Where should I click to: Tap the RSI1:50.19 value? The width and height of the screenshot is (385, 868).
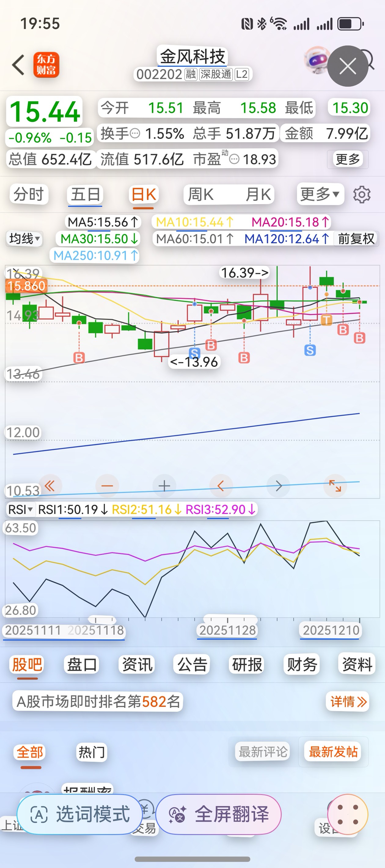73,509
